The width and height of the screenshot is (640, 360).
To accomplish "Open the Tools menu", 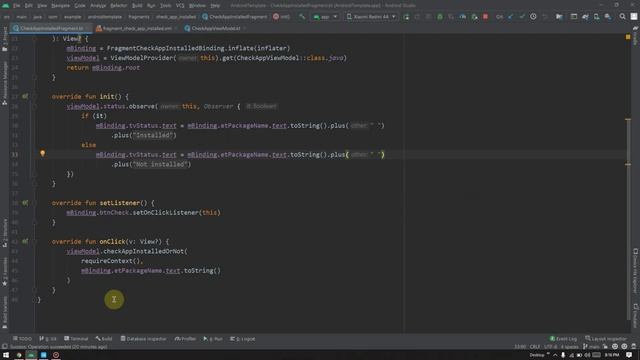I will tap(166, 6).
